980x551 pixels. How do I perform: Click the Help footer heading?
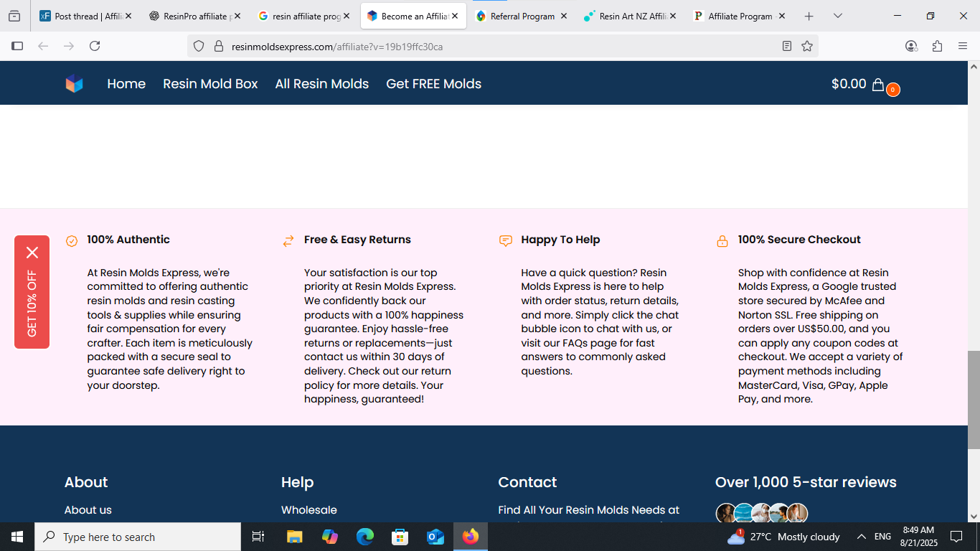pos(298,482)
